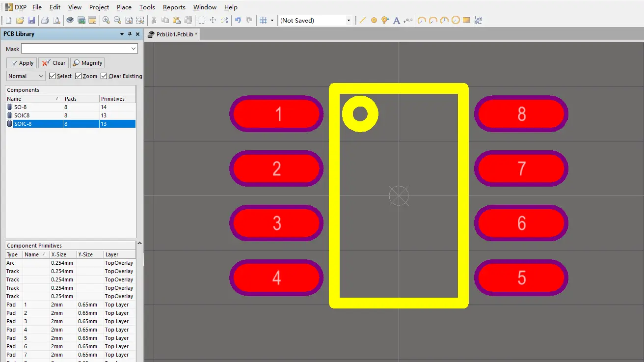Image resolution: width=644 pixels, height=362 pixels.
Task: Select the Place String text tool
Action: pyautogui.click(x=397, y=20)
